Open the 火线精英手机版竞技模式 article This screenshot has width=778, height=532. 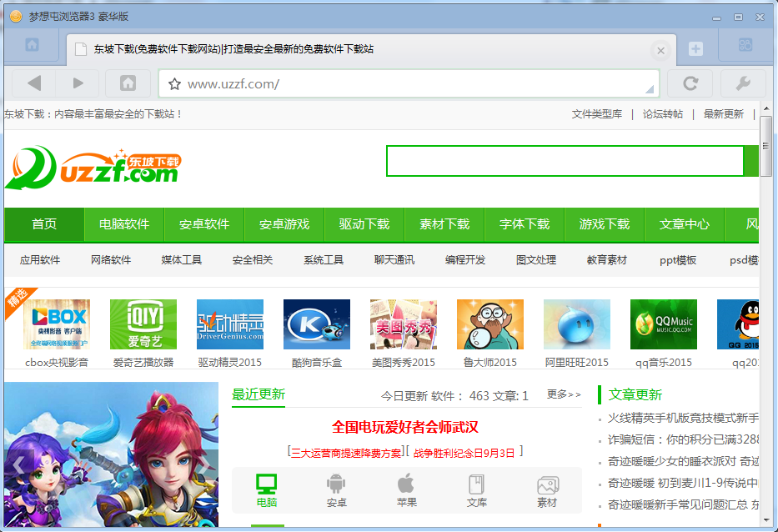[x=683, y=418]
